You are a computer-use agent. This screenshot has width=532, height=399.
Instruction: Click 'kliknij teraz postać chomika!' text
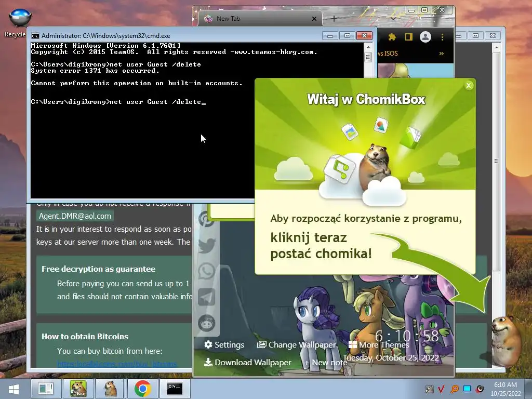pyautogui.click(x=321, y=246)
